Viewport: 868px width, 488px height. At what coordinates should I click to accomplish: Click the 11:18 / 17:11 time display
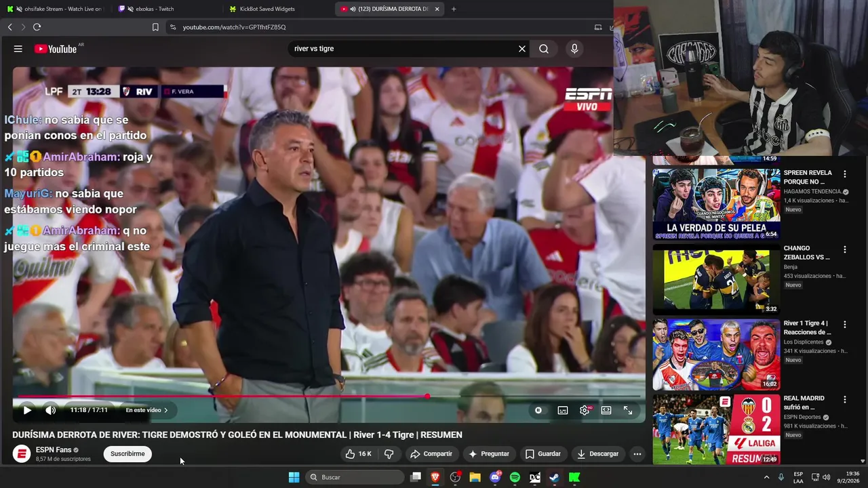point(89,410)
